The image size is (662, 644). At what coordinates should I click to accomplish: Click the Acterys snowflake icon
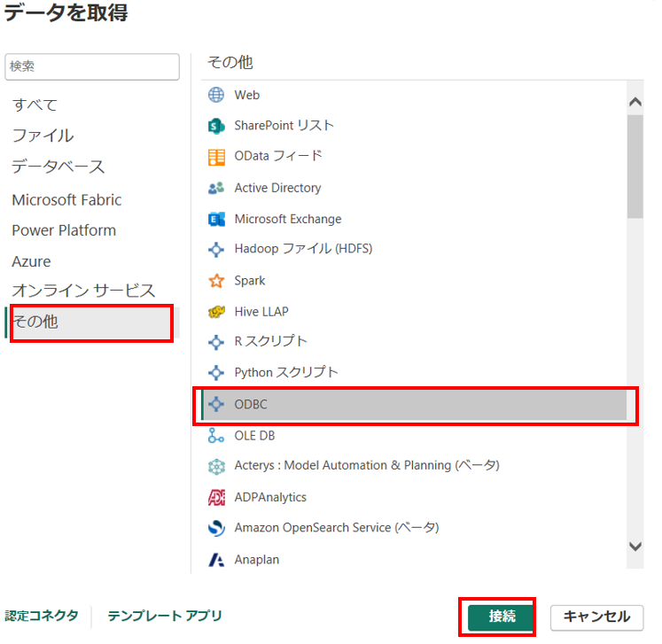216,466
